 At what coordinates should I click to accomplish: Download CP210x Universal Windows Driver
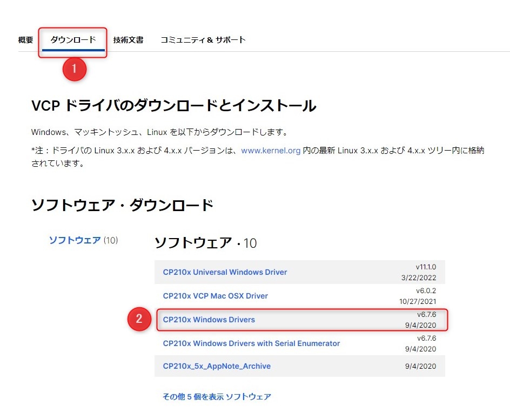click(225, 272)
